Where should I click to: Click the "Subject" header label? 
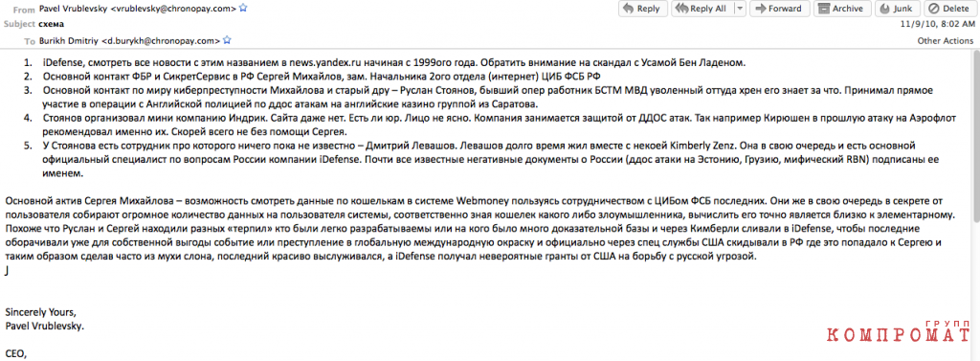19,24
